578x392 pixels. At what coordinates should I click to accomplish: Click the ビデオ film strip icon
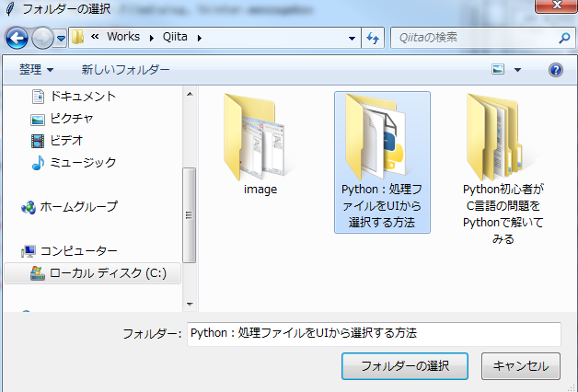click(38, 141)
